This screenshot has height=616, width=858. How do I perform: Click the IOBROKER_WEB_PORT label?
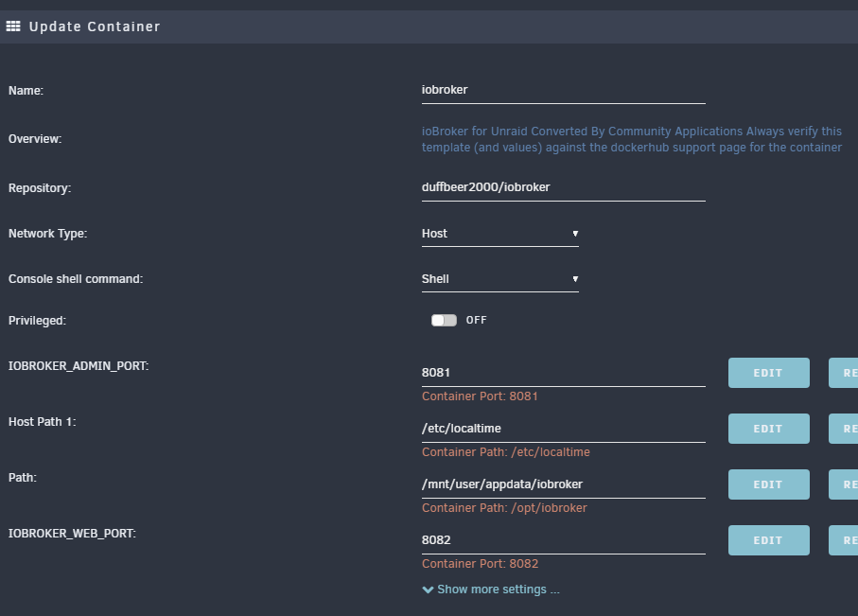click(72, 534)
